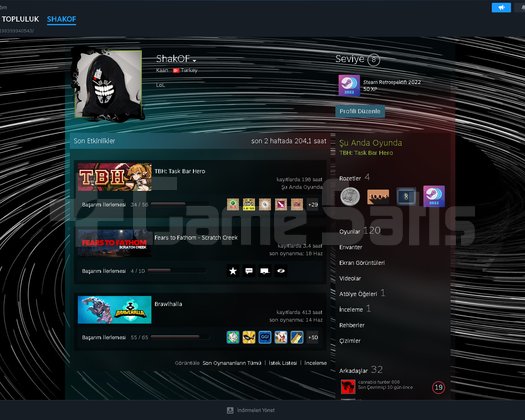The image size is (525, 420).
Task: Click Steam Retrospektifi 2022 badge text
Action: [392, 82]
